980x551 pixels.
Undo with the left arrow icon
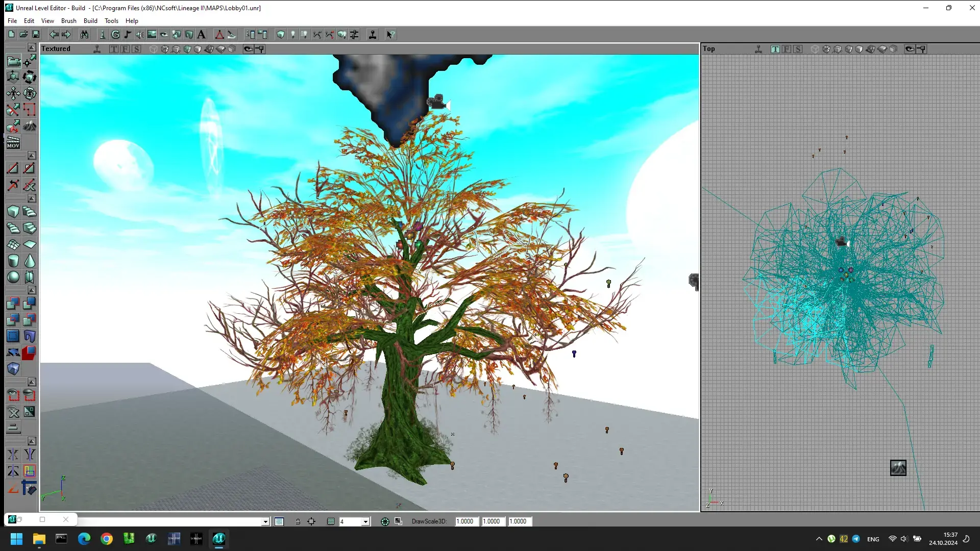coord(54,34)
